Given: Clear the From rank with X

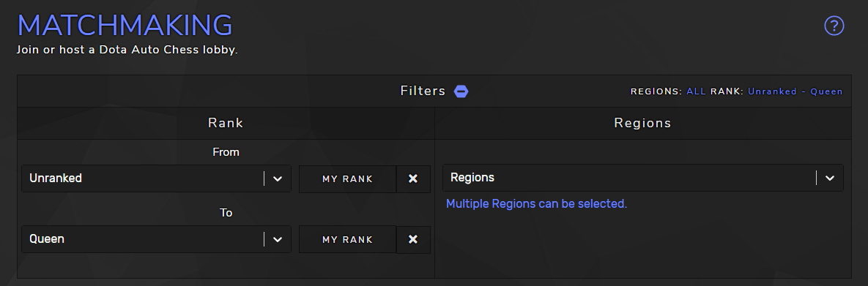Looking at the screenshot, I should pyautogui.click(x=413, y=178).
